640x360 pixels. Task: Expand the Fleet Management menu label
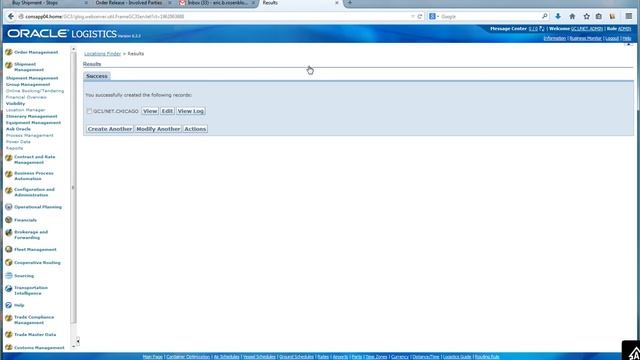(36, 249)
